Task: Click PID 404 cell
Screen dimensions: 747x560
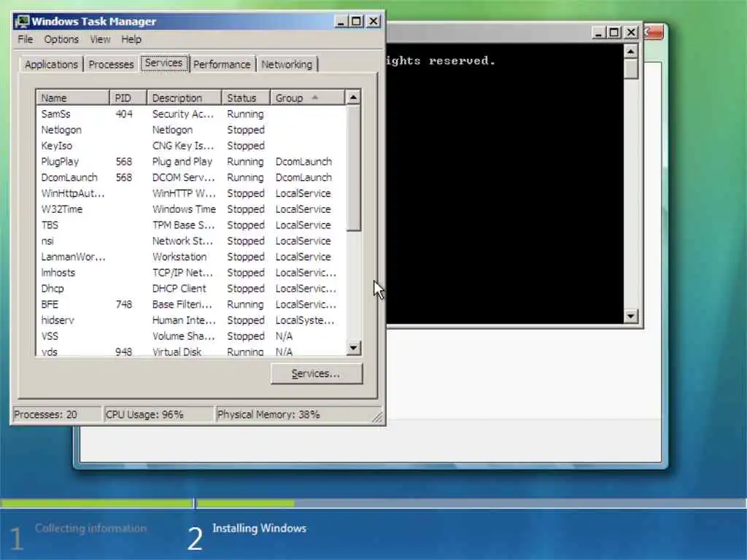Action: tap(124, 114)
